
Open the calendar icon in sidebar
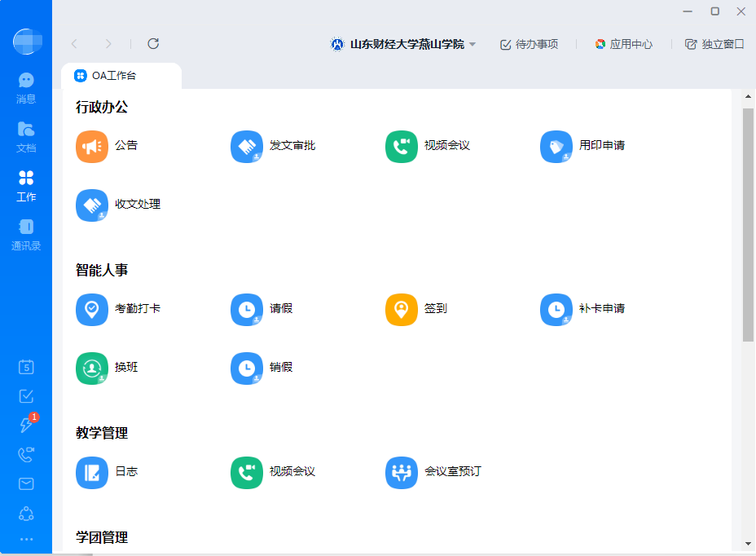tap(26, 367)
